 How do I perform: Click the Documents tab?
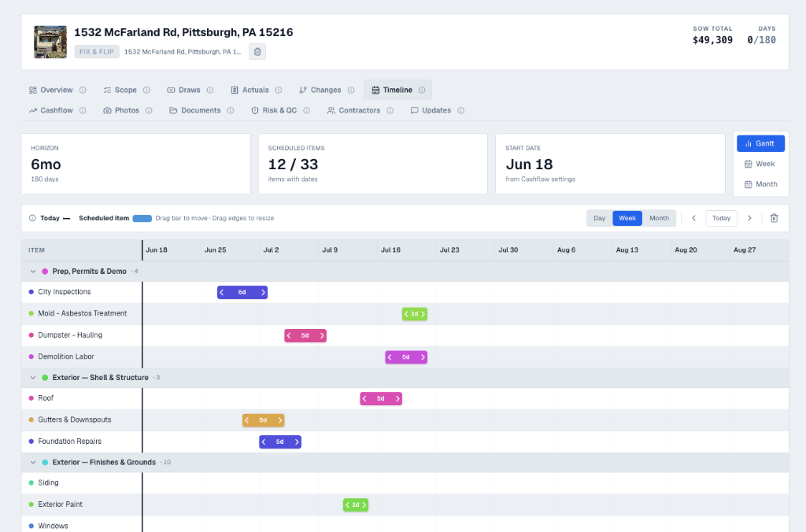tap(195, 110)
